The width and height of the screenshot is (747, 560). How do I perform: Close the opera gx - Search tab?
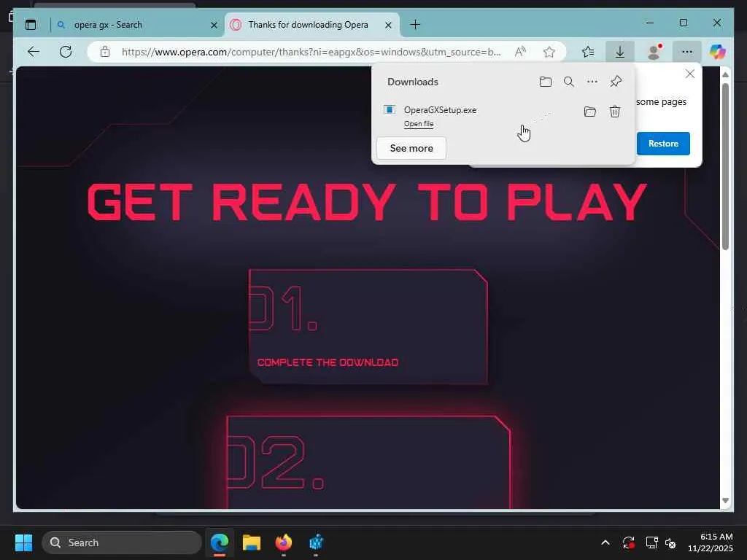pos(214,25)
